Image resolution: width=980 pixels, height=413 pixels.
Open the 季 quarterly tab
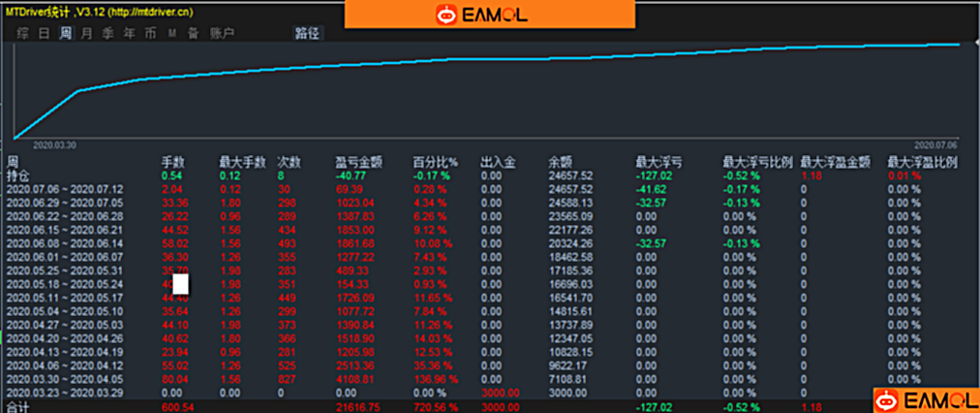107,33
